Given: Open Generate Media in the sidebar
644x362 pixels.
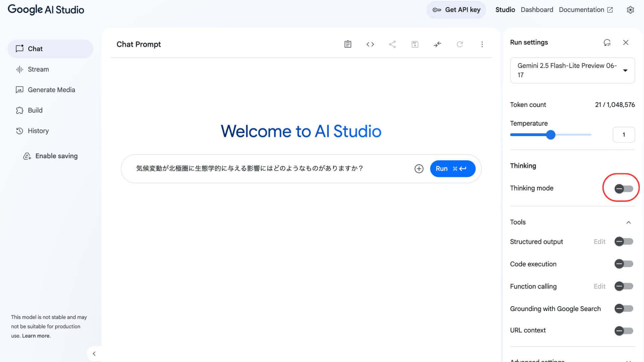Looking at the screenshot, I should click(x=50, y=90).
